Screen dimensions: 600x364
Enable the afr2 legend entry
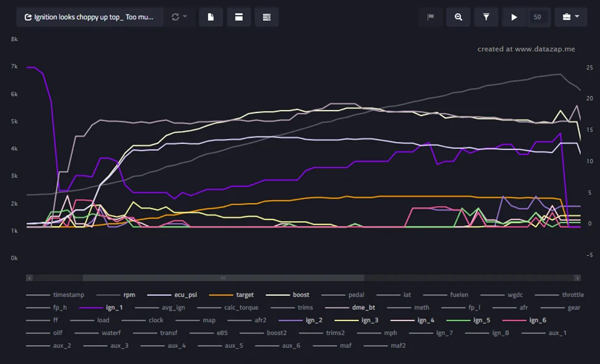pos(247,320)
